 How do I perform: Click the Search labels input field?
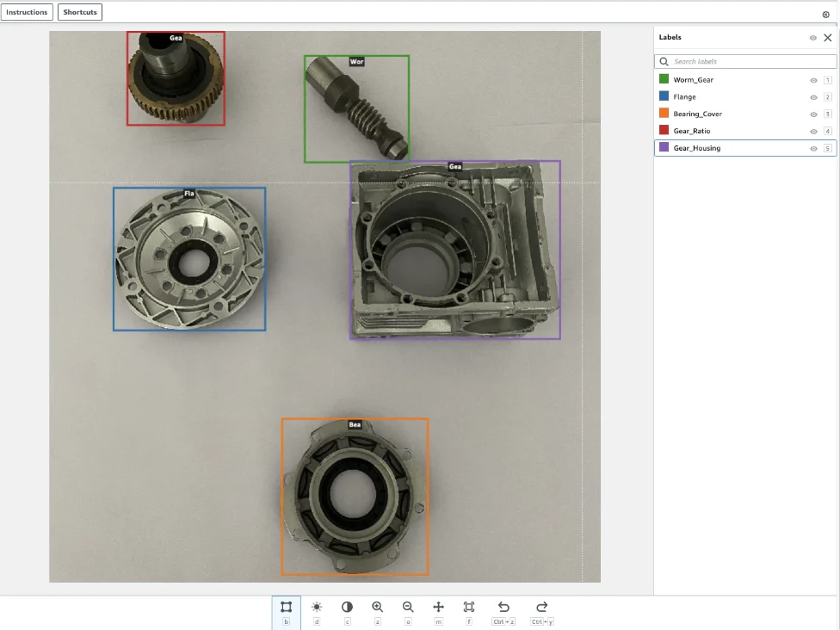(749, 62)
